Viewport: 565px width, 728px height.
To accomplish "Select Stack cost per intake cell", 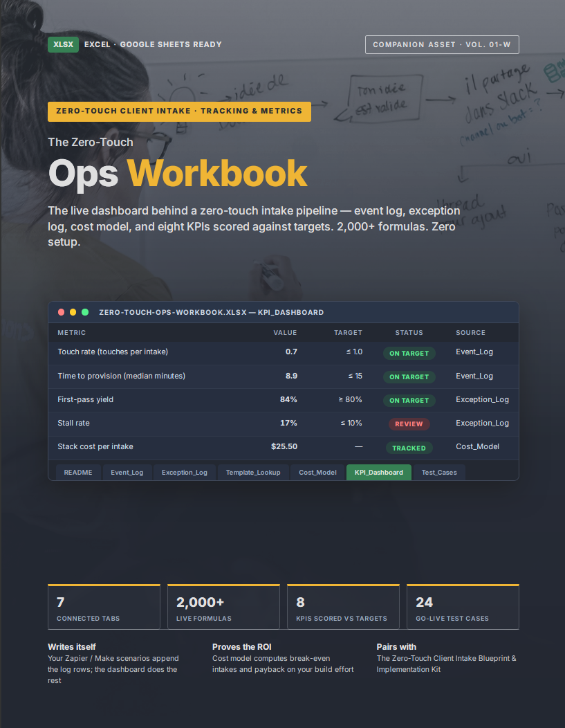I will tap(95, 446).
